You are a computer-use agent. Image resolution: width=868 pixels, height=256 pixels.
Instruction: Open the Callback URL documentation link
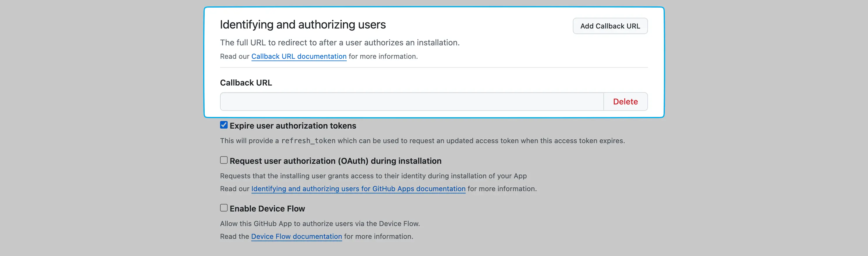[299, 56]
